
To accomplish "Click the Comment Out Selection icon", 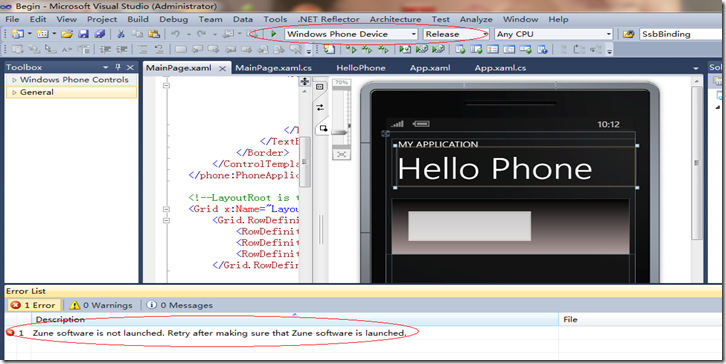I will pyautogui.click(x=143, y=49).
